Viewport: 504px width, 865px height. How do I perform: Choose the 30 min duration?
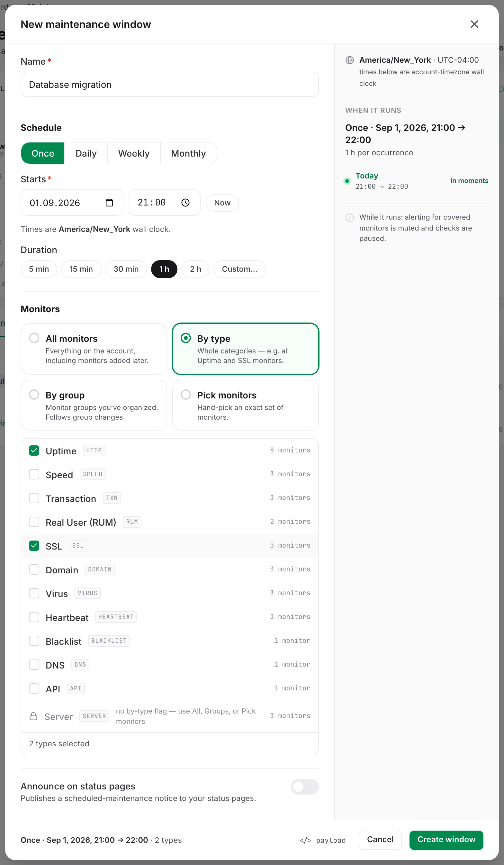tap(126, 269)
